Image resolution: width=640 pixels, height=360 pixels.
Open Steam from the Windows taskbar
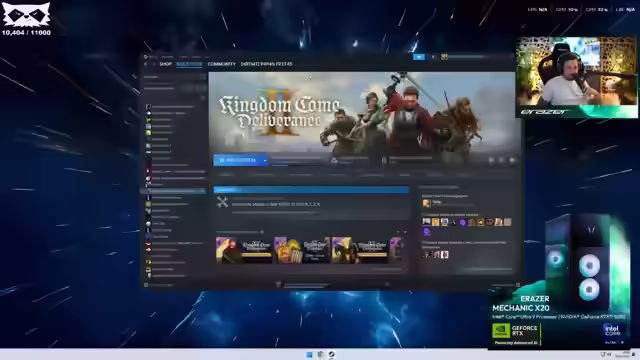(x=332, y=354)
